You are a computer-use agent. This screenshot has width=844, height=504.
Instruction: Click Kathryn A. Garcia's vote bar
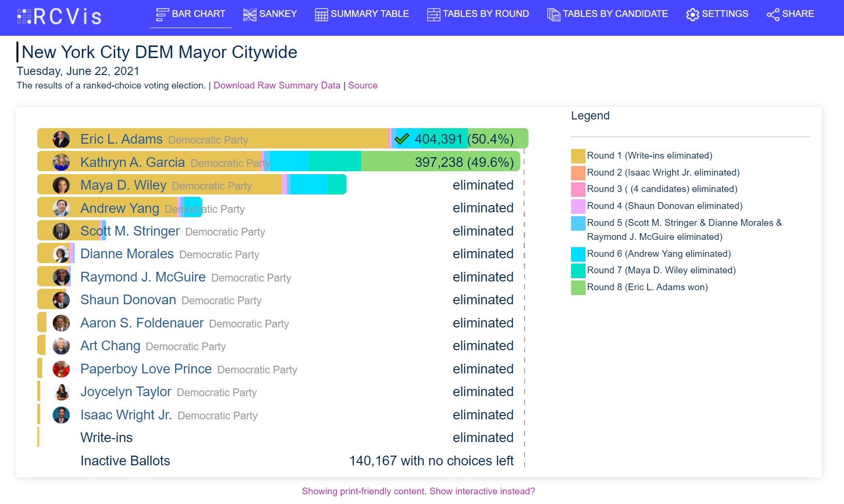tap(279, 162)
